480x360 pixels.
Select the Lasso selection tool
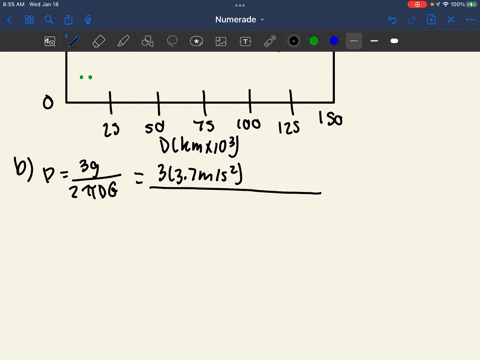tap(172, 41)
